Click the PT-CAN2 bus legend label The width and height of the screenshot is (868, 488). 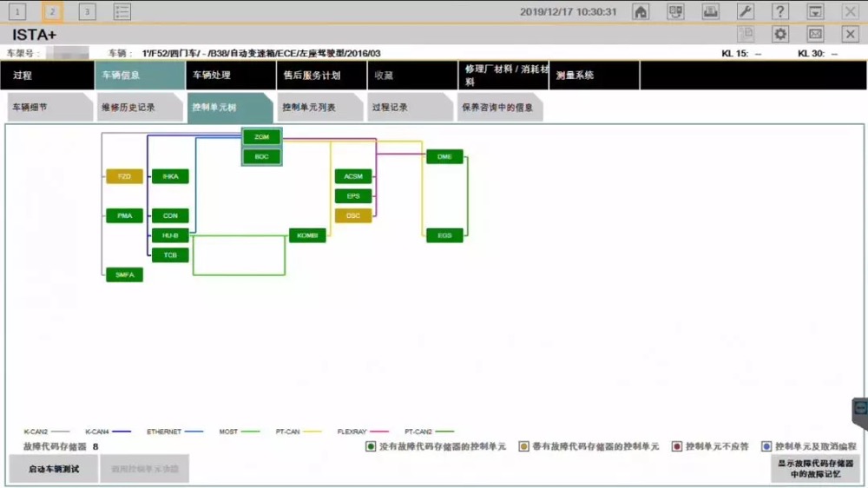click(418, 432)
